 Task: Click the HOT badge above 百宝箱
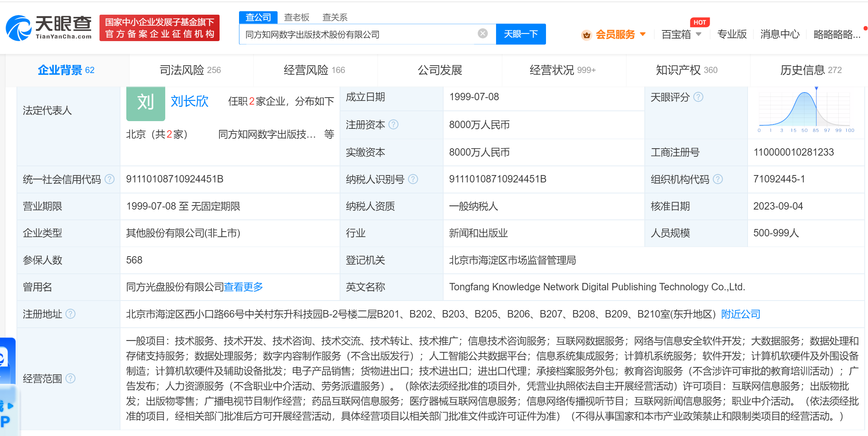(x=699, y=22)
